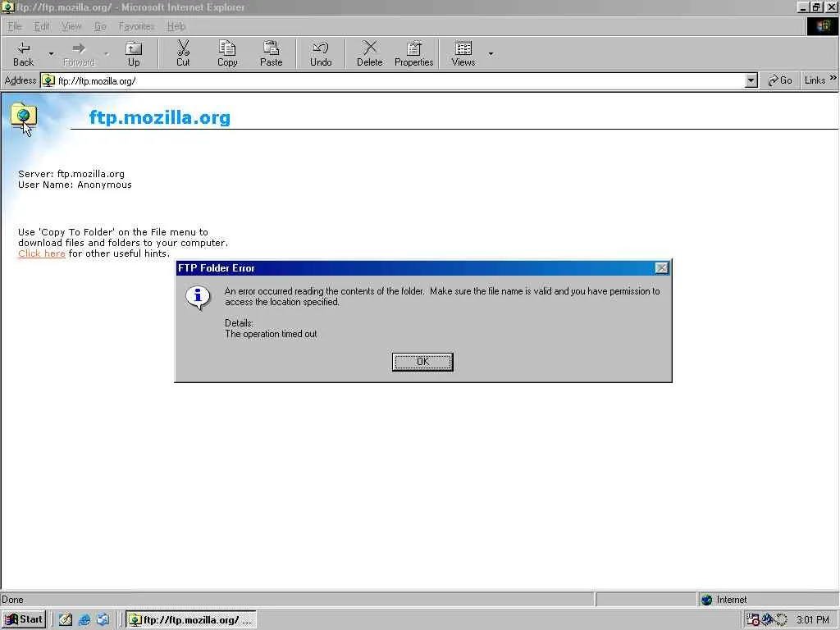Image resolution: width=840 pixels, height=630 pixels.
Task: Click the Internet zone status bar indicator
Action: (724, 600)
